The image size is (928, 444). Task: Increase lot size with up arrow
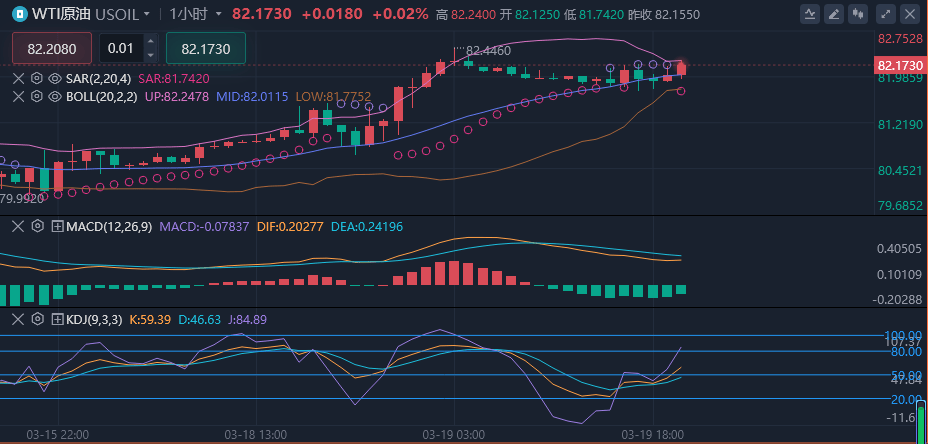pos(150,41)
